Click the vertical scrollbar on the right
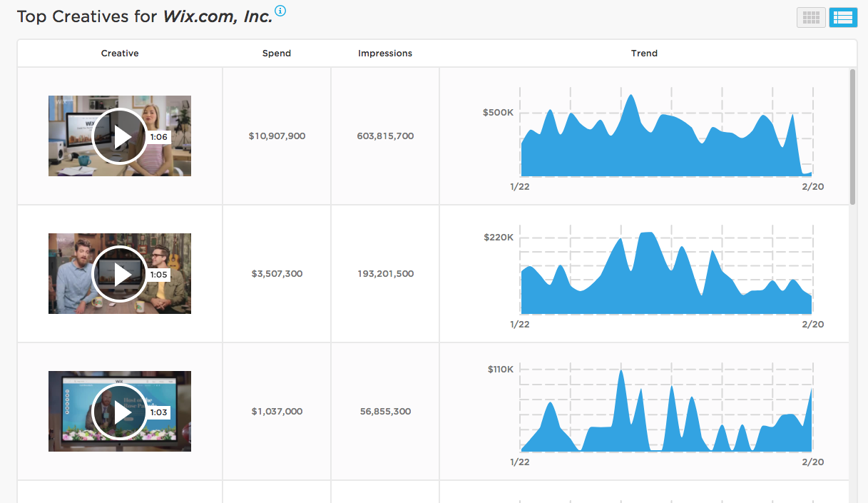 coord(854,136)
